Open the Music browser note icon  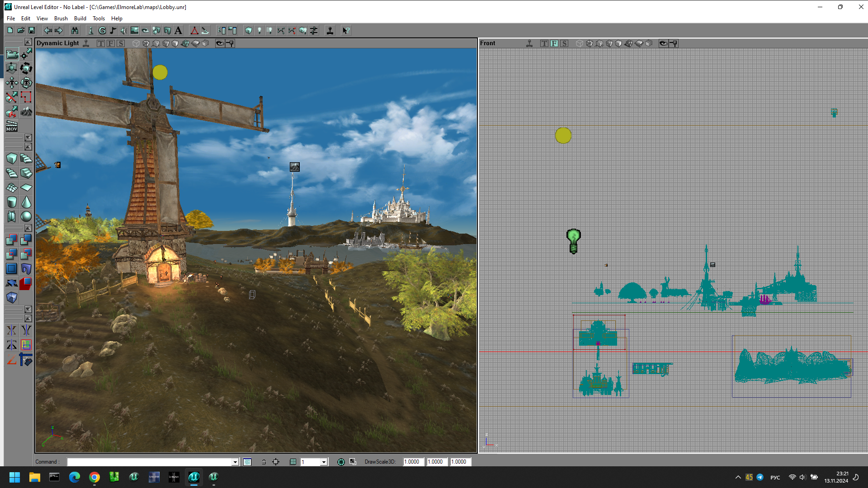(113, 30)
